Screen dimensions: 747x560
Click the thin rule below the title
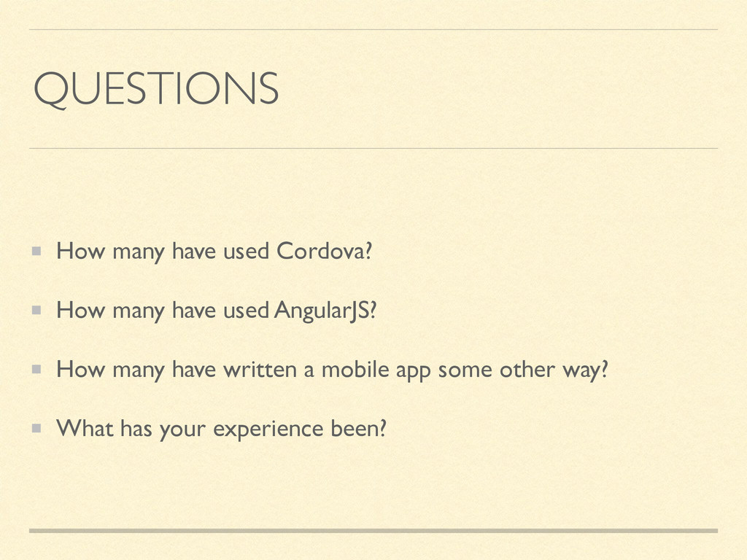click(x=373, y=148)
